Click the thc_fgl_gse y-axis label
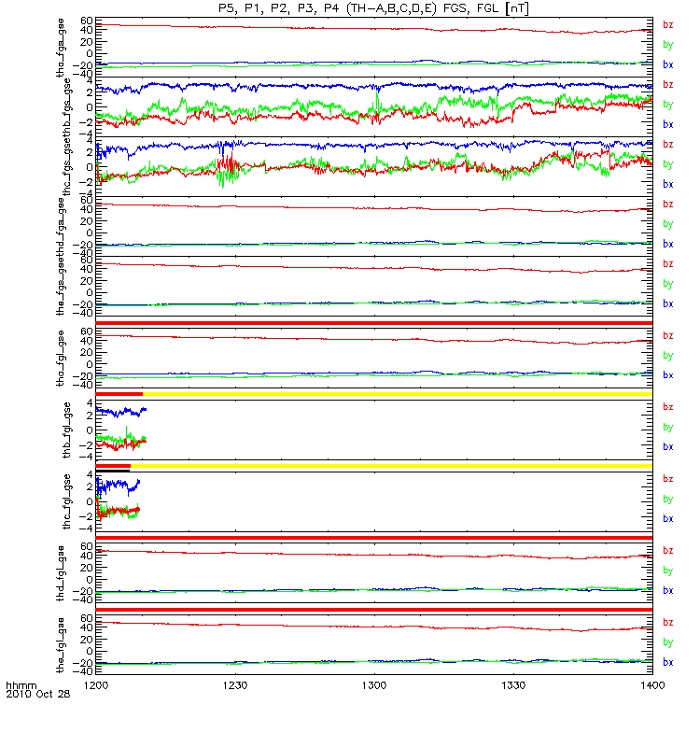The width and height of the screenshot is (700, 747). point(66,501)
